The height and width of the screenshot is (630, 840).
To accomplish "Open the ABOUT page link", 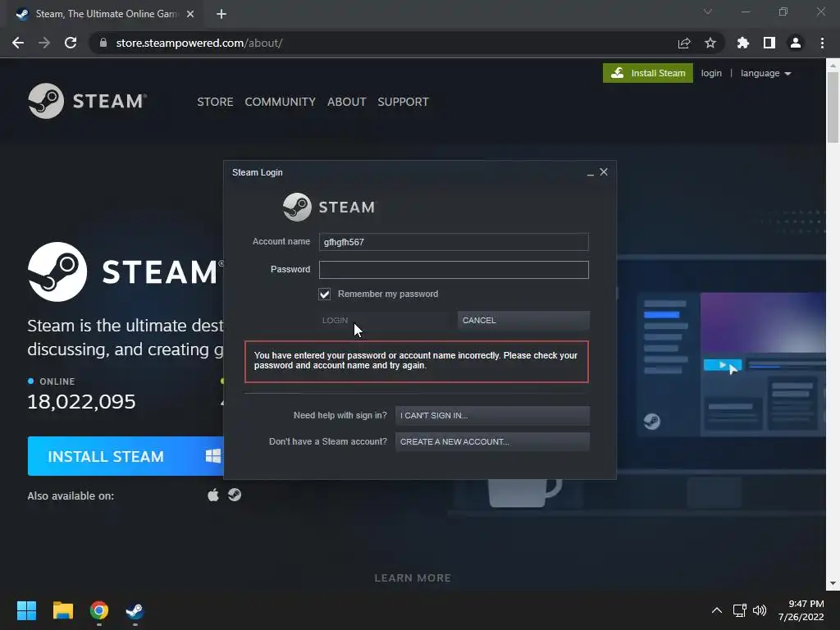I will coord(347,102).
